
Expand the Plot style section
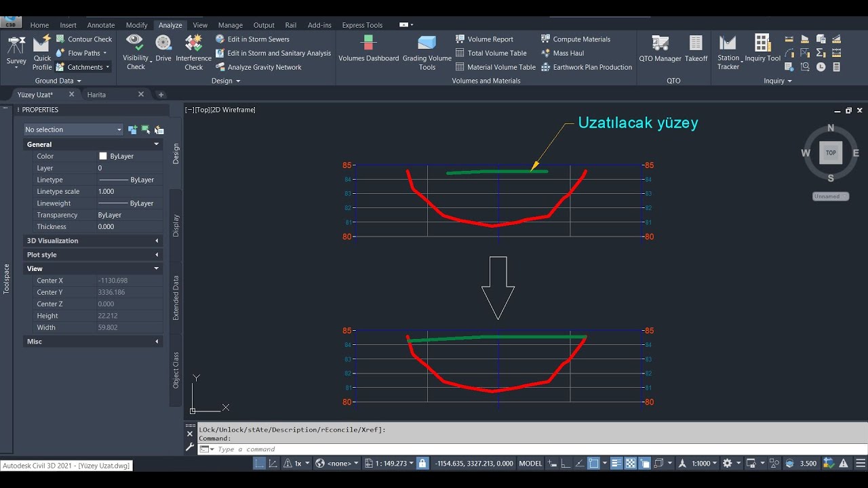pyautogui.click(x=157, y=255)
